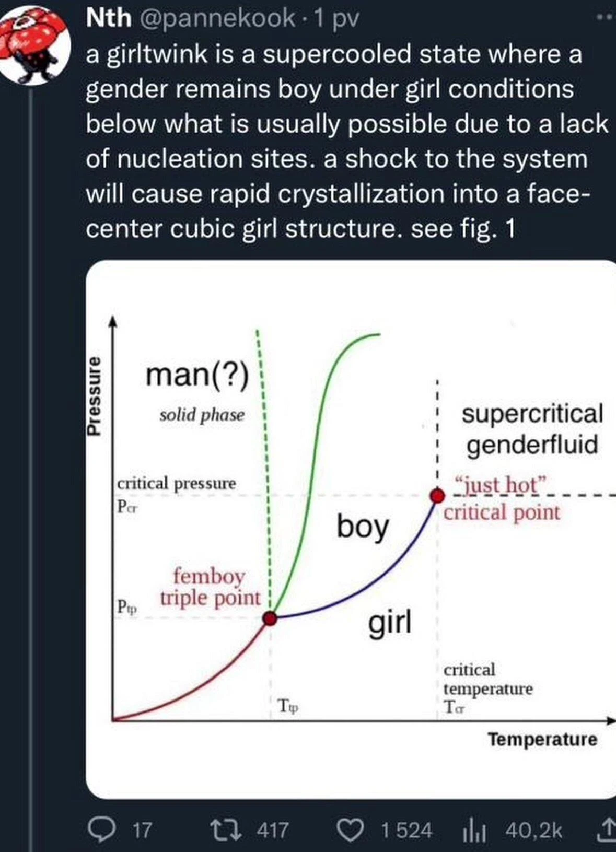Like the tweet with the heart icon
The image size is (616, 852).
(x=352, y=829)
